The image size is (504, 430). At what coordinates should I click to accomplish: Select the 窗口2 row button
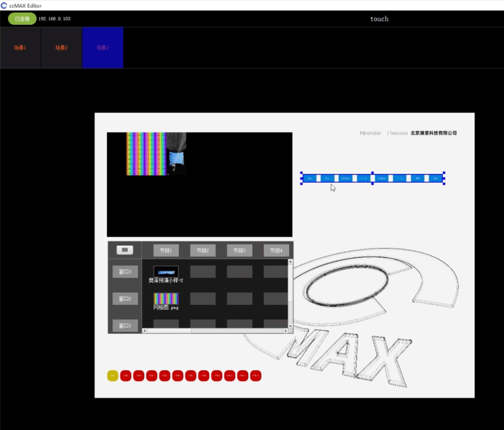click(125, 299)
